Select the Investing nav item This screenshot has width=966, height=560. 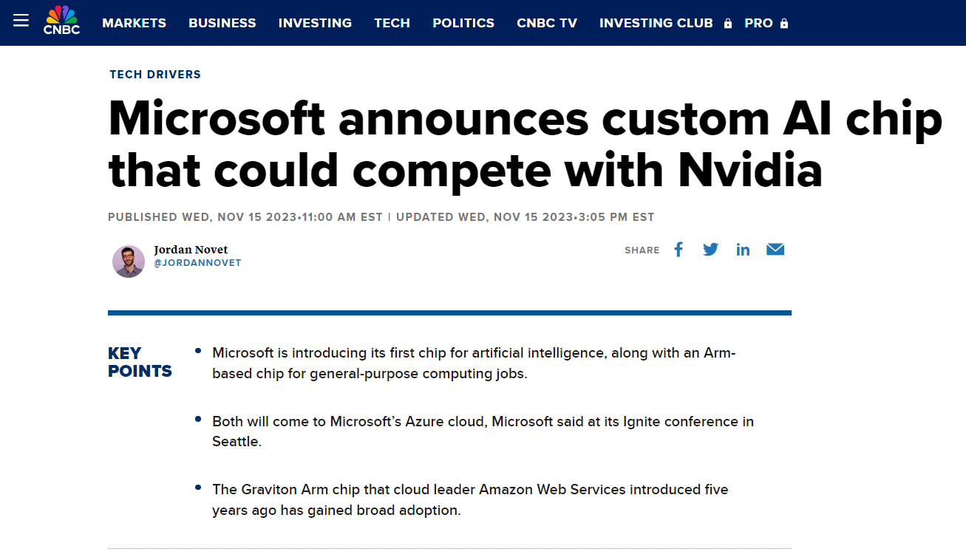click(x=315, y=23)
